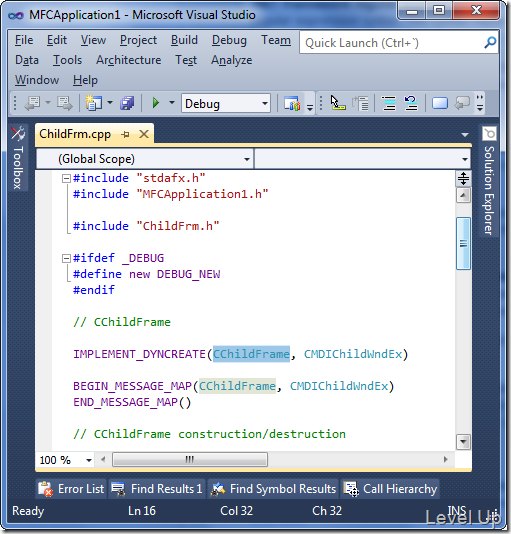Click the Navigate Backward toolbar icon

pyautogui.click(x=32, y=103)
